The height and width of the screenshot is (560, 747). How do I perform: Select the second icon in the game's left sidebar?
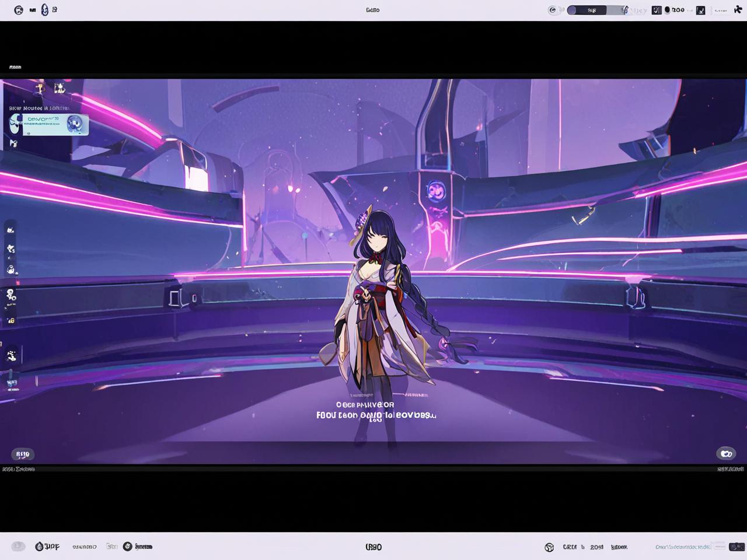pos(11,249)
